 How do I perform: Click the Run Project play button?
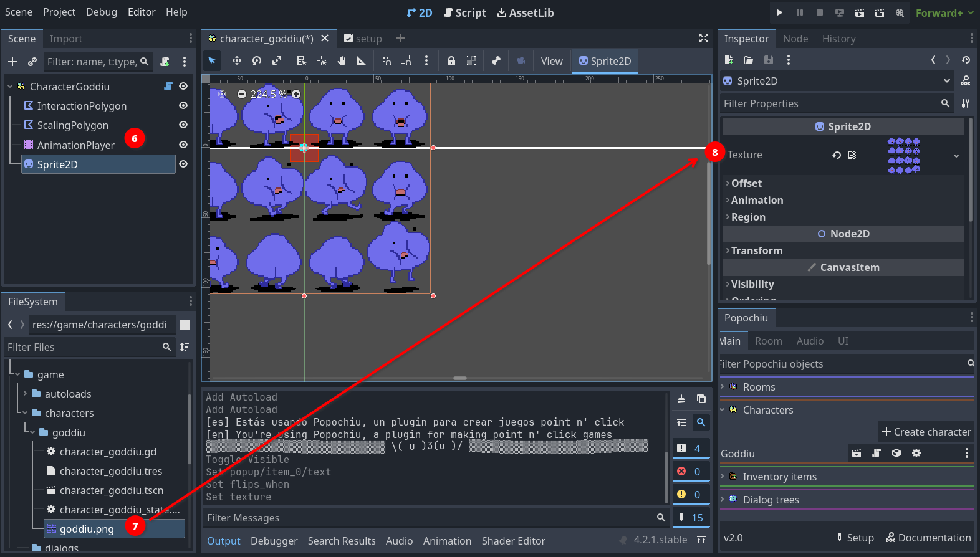click(x=779, y=12)
